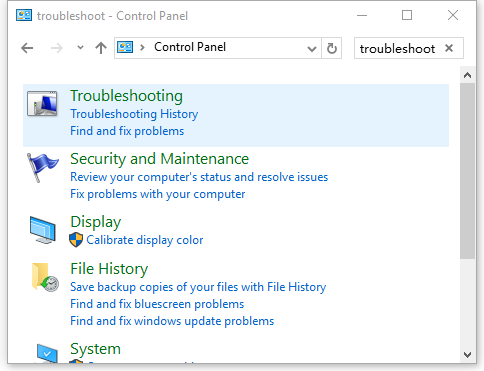Open Review your computer's status and resolve issues

point(199,177)
